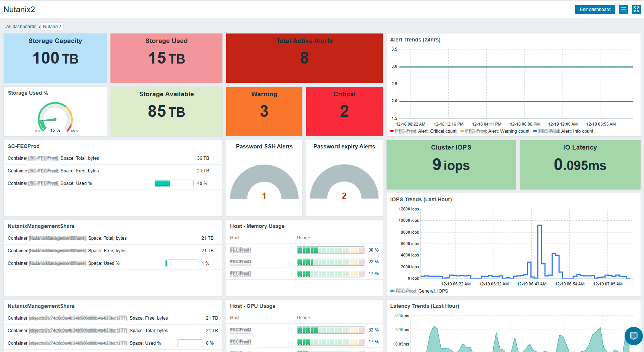The width and height of the screenshot is (644, 352).
Task: Click the Password SSH Alerts gauge
Action: [264, 183]
